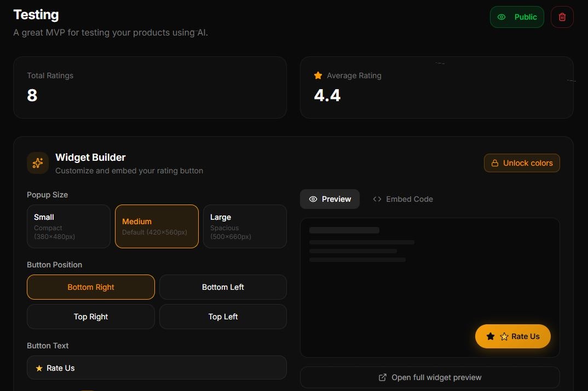Toggle the widget visibility to Public
The image size is (588, 391).
click(x=517, y=17)
